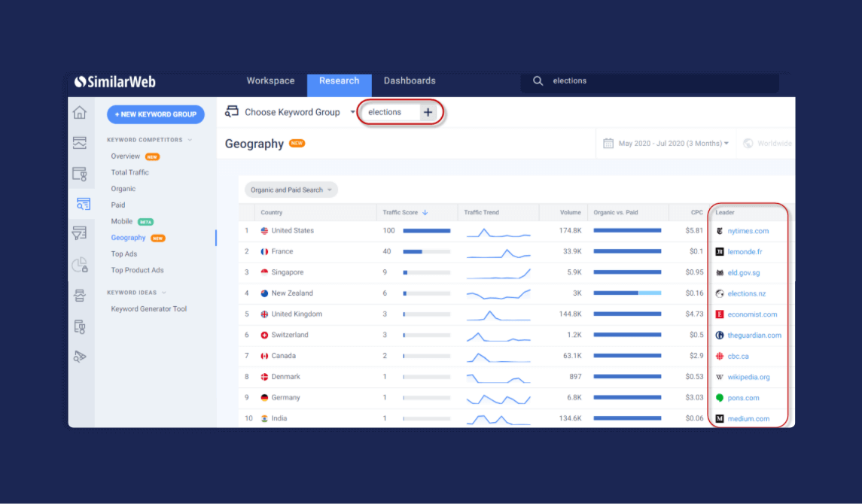This screenshot has width=862, height=504.
Task: Open the nytimes.com leader link
Action: (748, 231)
